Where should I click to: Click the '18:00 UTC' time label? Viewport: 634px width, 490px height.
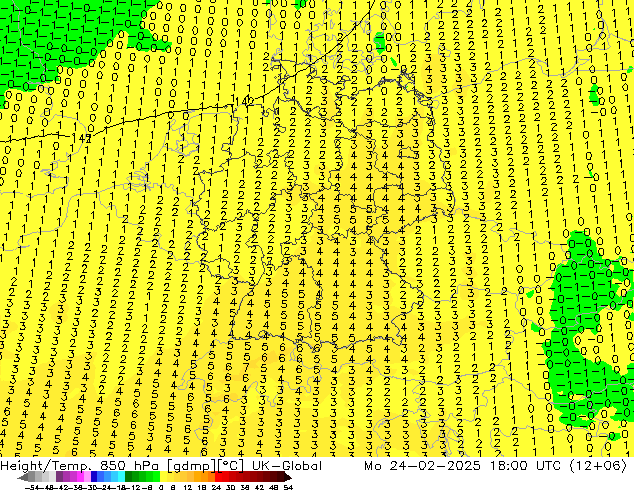pyautogui.click(x=525, y=466)
